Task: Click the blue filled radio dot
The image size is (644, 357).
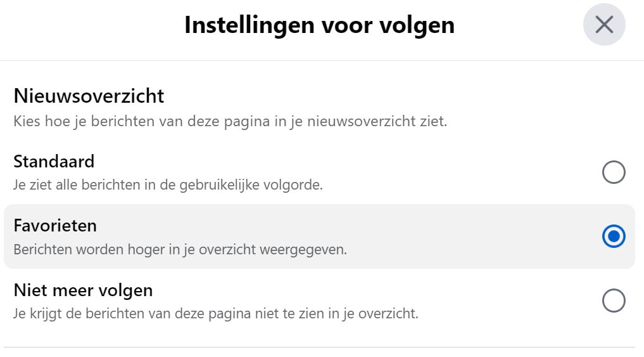Action: [614, 237]
